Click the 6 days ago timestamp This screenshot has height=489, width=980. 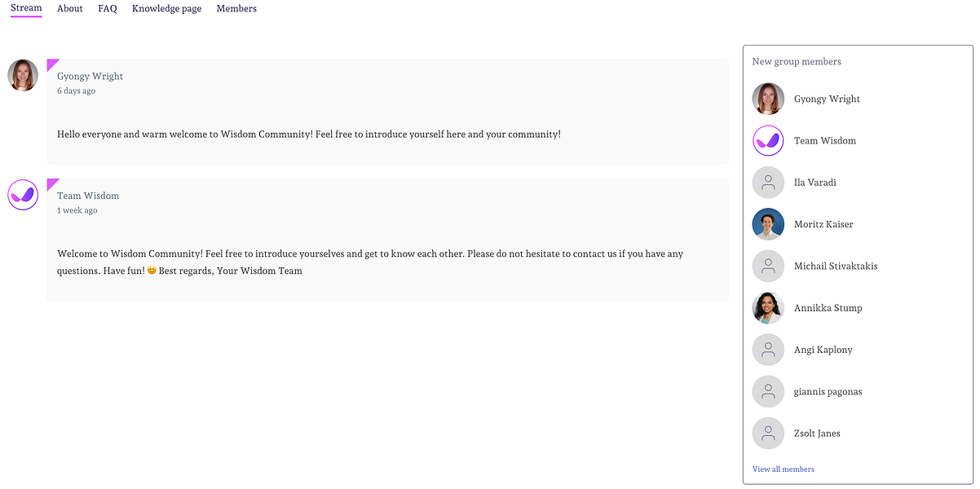coord(76,91)
